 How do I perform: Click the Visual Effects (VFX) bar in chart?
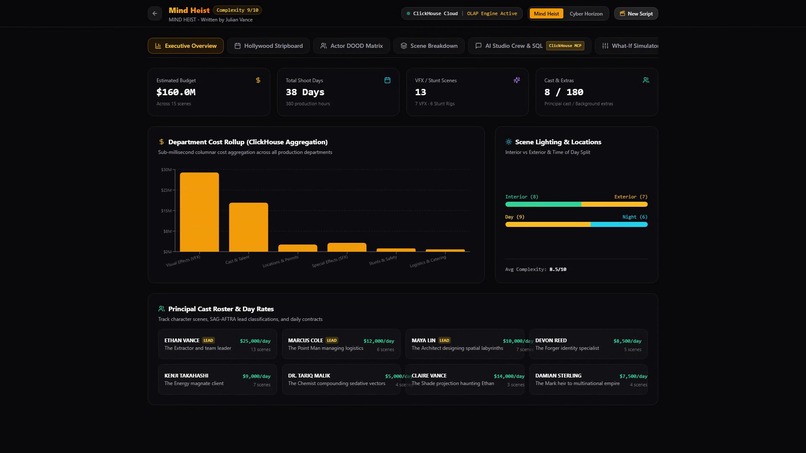[199, 212]
